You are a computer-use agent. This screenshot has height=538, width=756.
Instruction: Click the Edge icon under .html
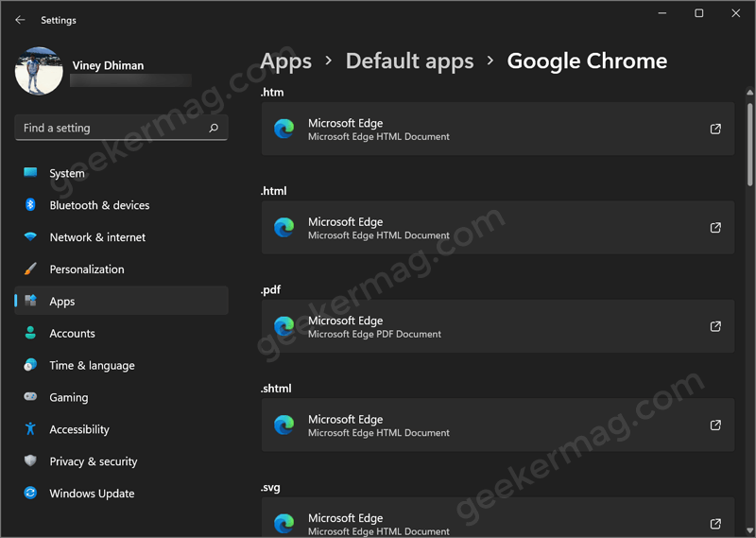point(284,227)
